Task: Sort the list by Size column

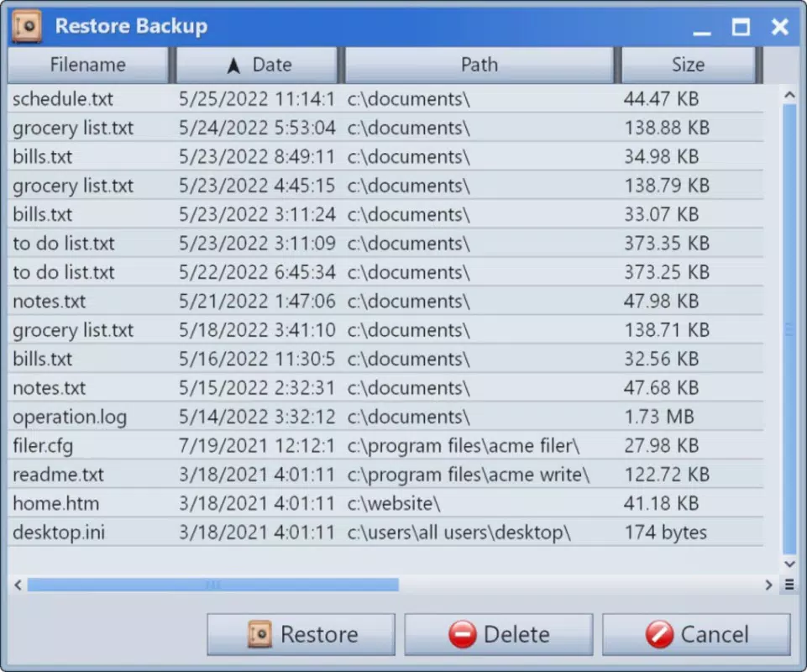Action: tap(688, 65)
